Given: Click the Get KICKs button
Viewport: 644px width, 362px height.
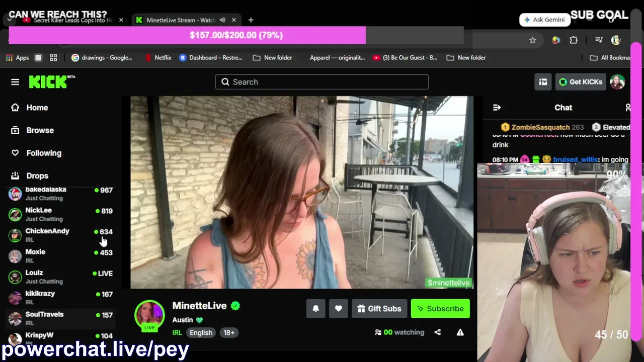Looking at the screenshot, I should [x=580, y=82].
